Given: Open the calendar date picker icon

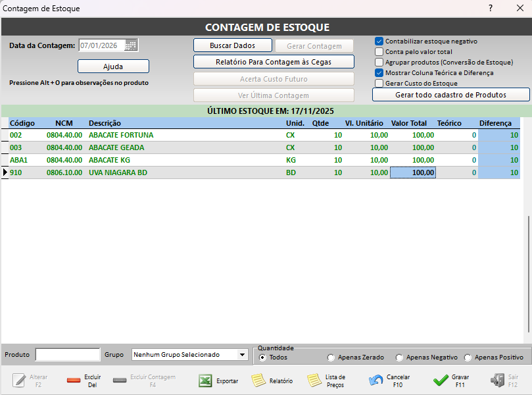Looking at the screenshot, I should pyautogui.click(x=132, y=45).
